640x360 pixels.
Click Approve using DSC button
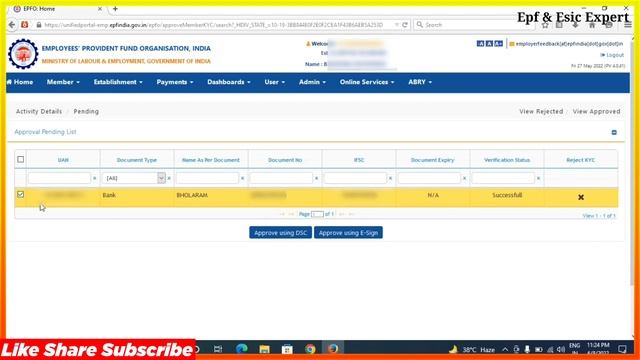pos(280,233)
